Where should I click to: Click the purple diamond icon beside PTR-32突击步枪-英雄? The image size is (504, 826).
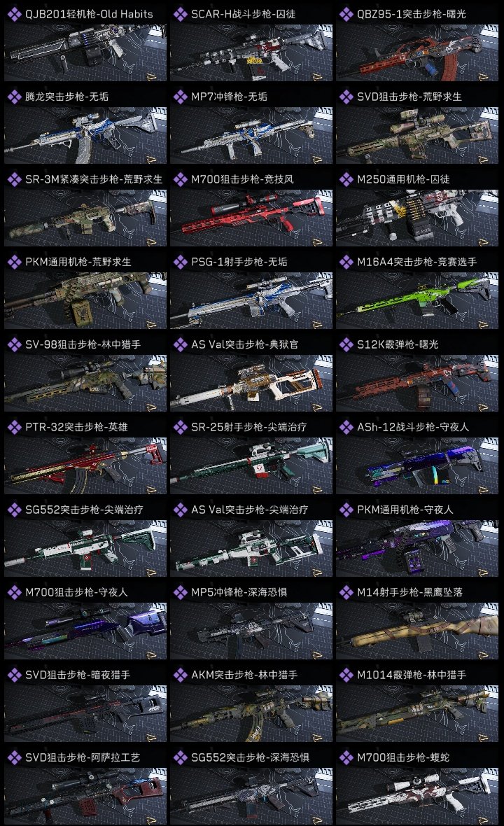(x=14, y=428)
